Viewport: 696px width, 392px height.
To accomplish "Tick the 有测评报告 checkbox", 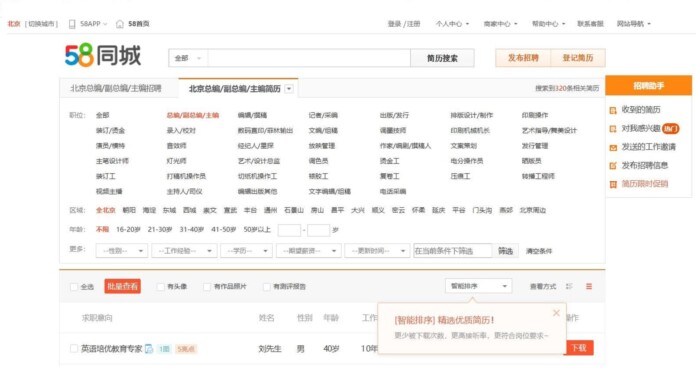I will [266, 287].
